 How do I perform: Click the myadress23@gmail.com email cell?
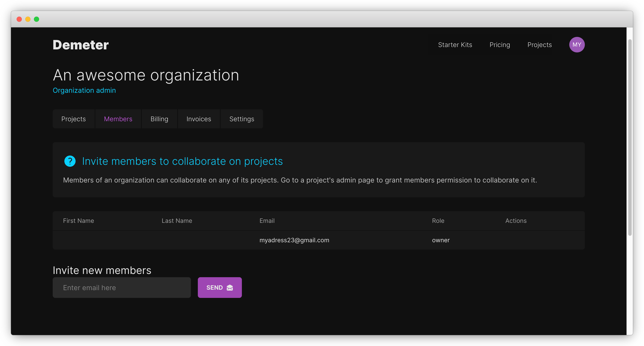[x=294, y=240]
